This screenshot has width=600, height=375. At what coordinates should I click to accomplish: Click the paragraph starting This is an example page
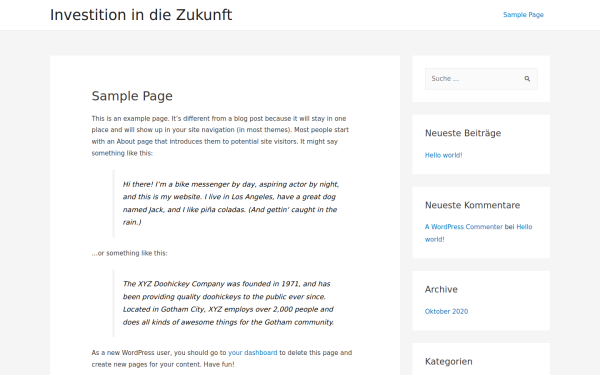[220, 136]
